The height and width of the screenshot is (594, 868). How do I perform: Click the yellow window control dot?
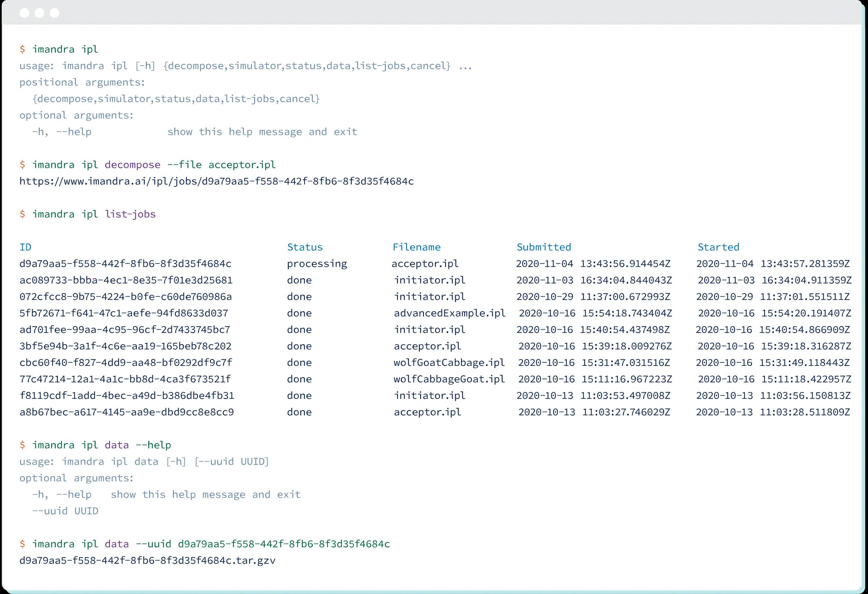point(39,14)
